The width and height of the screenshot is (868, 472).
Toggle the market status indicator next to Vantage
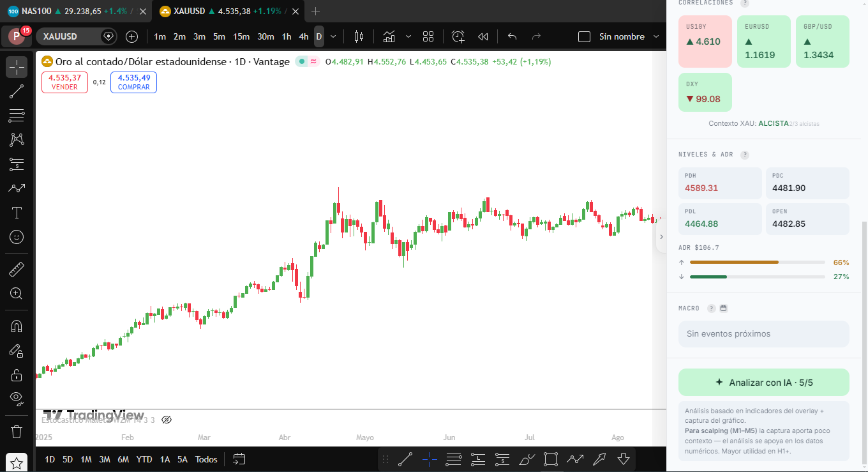pyautogui.click(x=301, y=62)
